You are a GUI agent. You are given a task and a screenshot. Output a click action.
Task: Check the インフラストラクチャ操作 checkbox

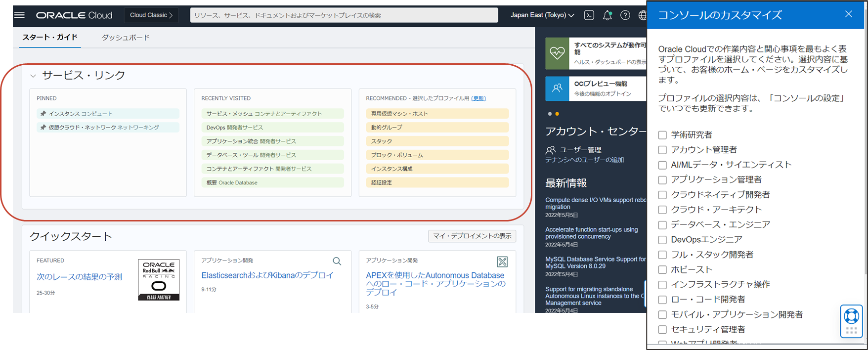point(662,285)
